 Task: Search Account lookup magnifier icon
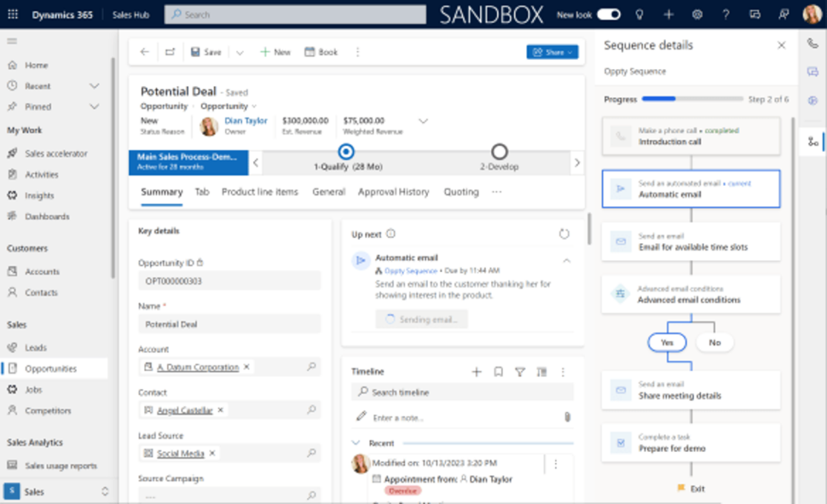coord(312,366)
